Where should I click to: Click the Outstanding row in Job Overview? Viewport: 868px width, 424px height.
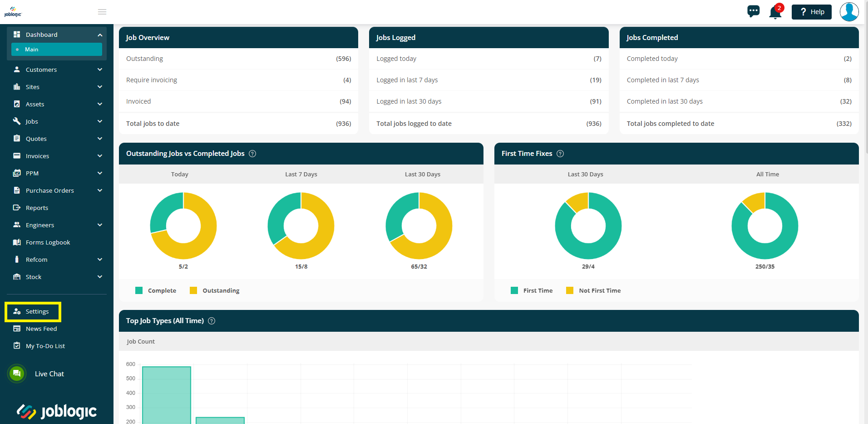coord(239,59)
